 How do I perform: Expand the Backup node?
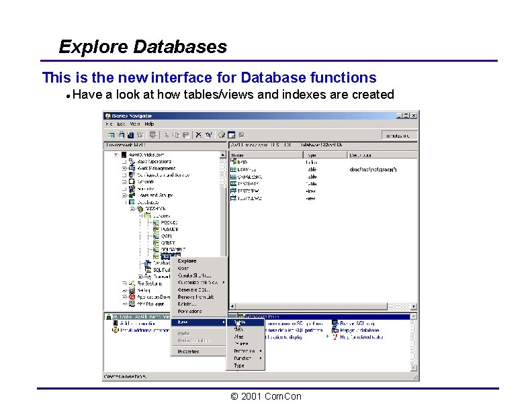click(124, 290)
